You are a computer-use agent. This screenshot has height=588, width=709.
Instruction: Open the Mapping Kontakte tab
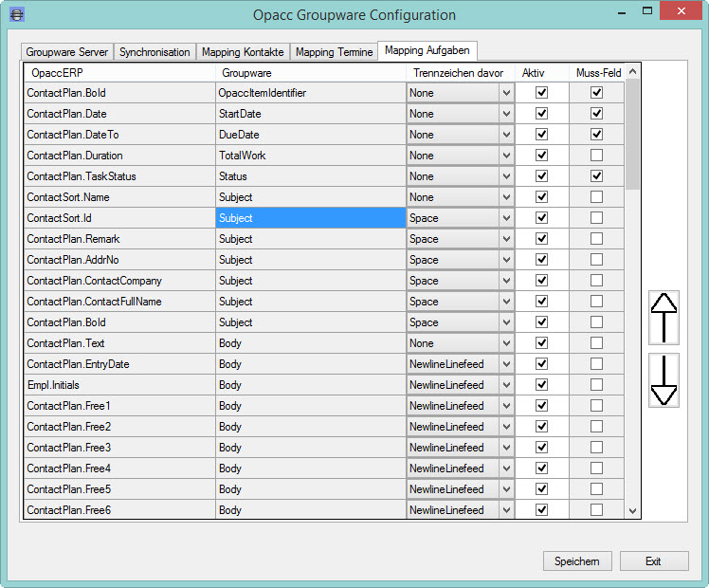243,52
